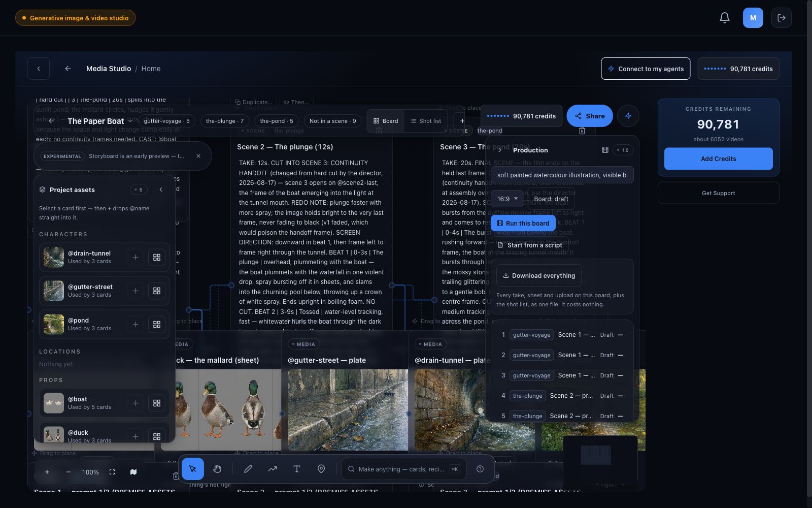This screenshot has width=812, height=508.
Task: Select the hand pan tool
Action: pos(217,469)
